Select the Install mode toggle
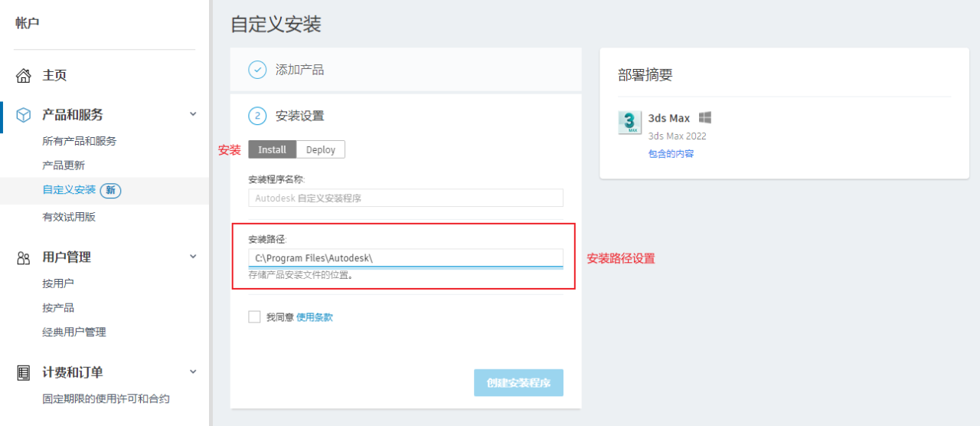Viewport: 980px width, 426px height. (x=272, y=149)
